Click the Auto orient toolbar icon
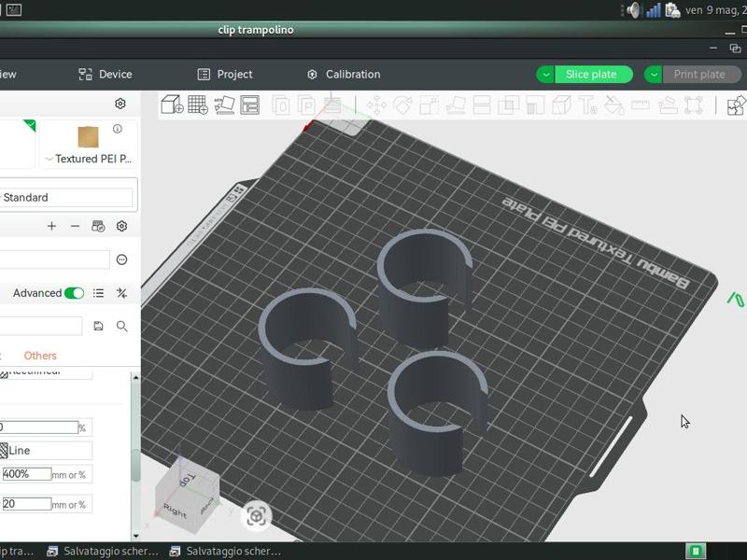747x560 pixels. click(x=224, y=105)
